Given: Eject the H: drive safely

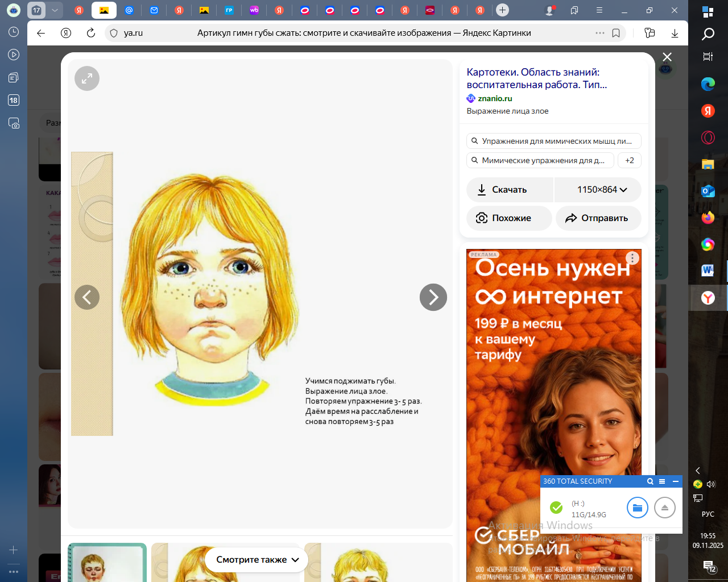Looking at the screenshot, I should (664, 508).
